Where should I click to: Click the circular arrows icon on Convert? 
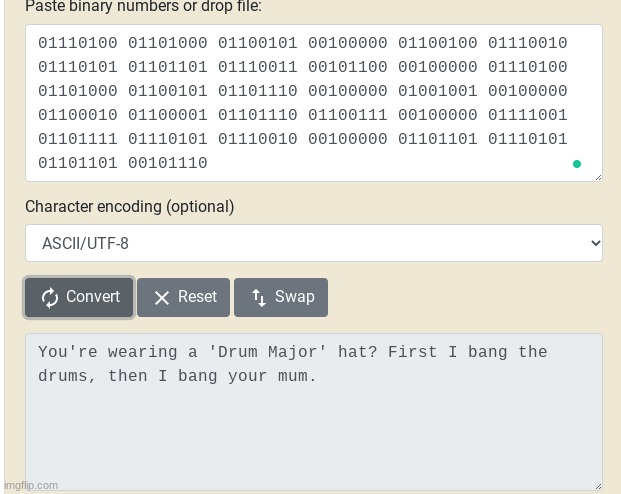point(50,298)
